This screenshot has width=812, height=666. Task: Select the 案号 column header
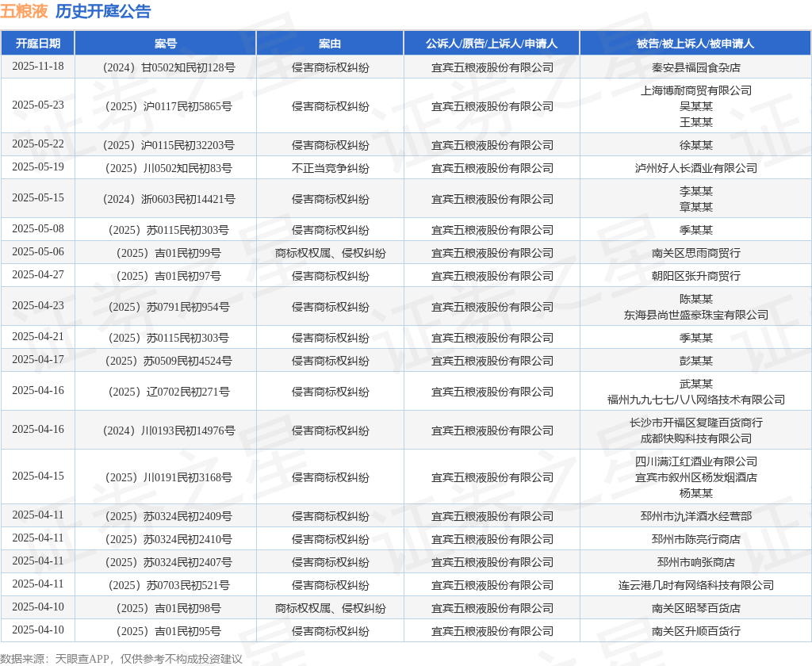[x=166, y=44]
